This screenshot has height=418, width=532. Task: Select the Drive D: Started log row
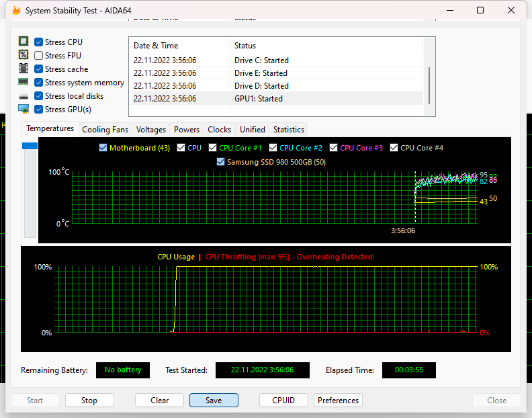click(x=276, y=85)
